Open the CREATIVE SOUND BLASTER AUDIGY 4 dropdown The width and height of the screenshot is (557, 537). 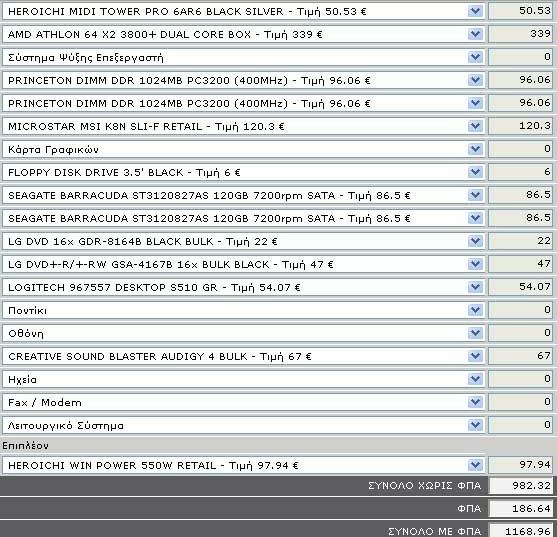click(243, 356)
